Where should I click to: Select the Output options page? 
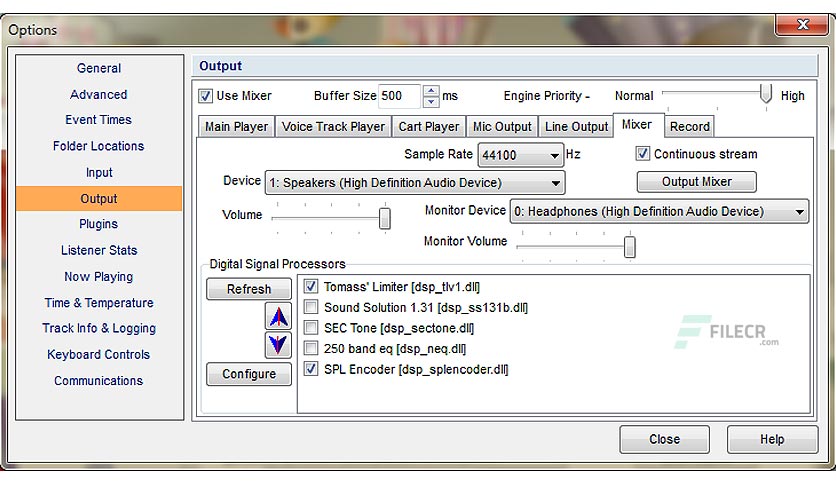pyautogui.click(x=99, y=198)
